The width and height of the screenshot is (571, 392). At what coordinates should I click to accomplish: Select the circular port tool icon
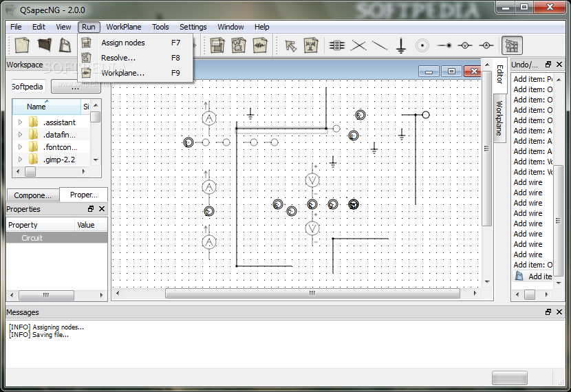click(422, 45)
